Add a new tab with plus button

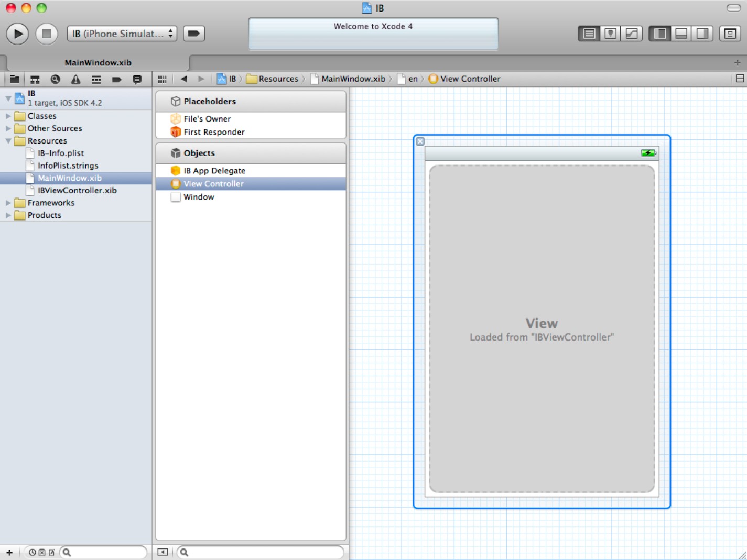(x=737, y=62)
